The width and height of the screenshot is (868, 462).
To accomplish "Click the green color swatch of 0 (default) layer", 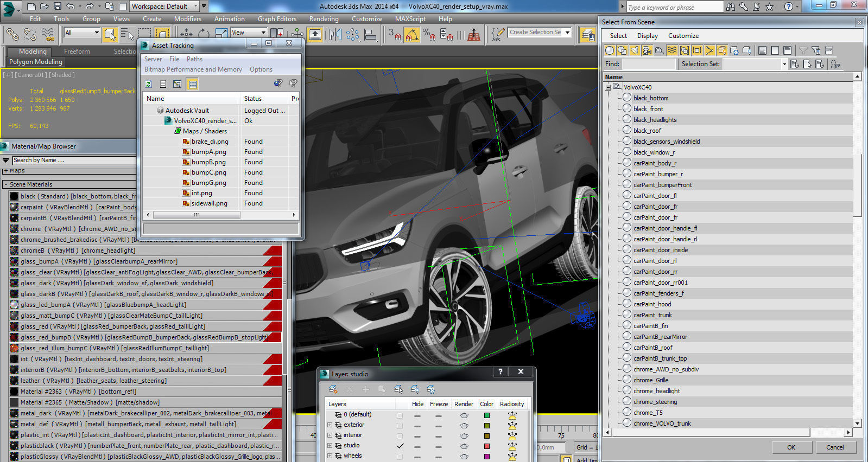I will pyautogui.click(x=487, y=415).
